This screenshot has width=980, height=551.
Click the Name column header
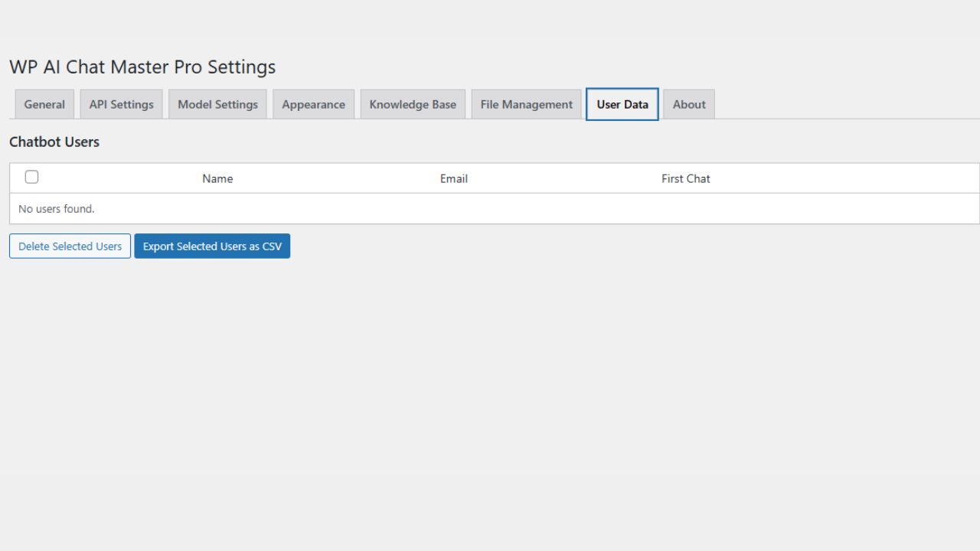tap(217, 178)
